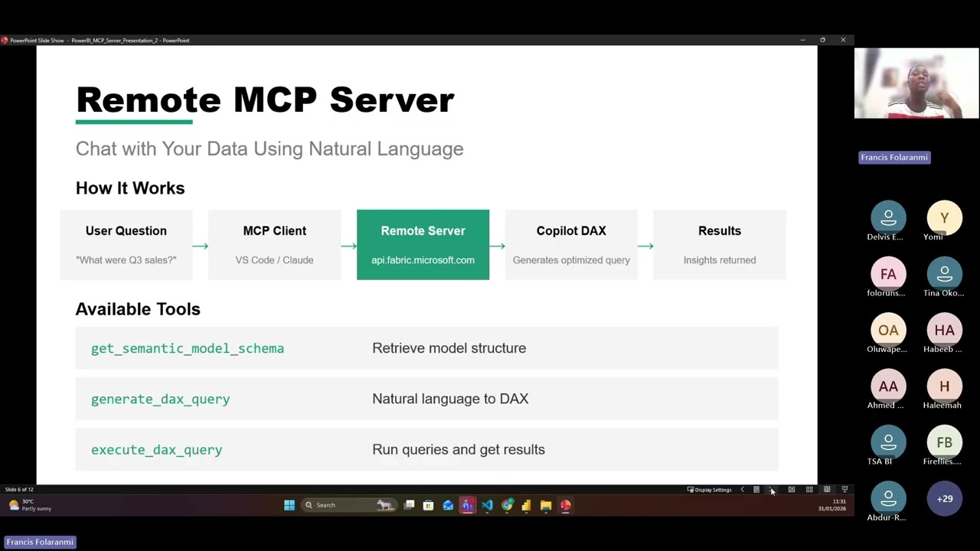The image size is (980, 551).
Task: Open File Explorer from the taskbar
Action: coord(546,505)
